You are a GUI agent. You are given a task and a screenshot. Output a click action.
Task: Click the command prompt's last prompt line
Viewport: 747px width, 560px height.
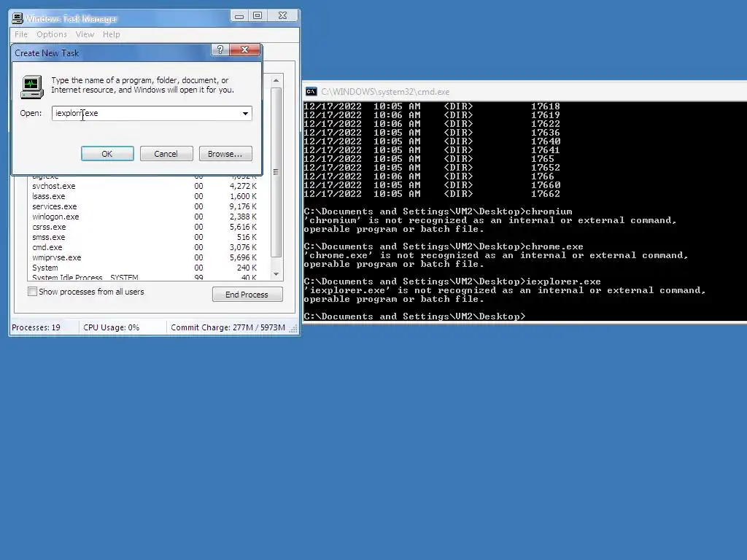[x=414, y=316]
